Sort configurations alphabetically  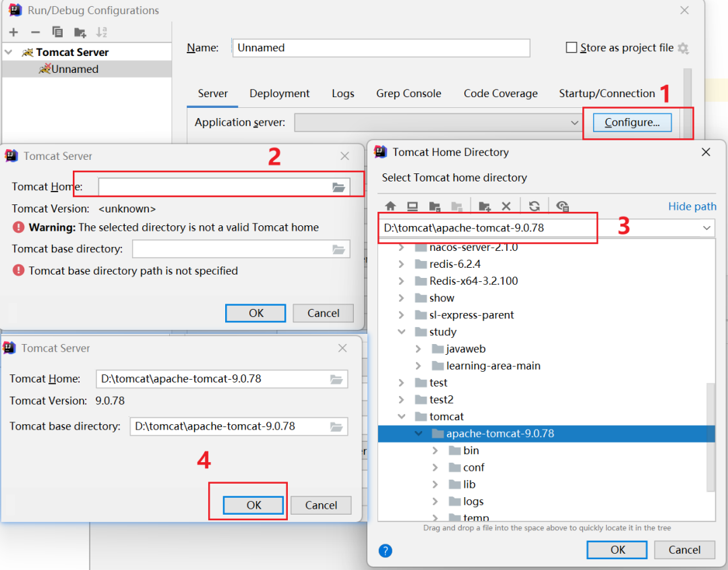(x=101, y=32)
